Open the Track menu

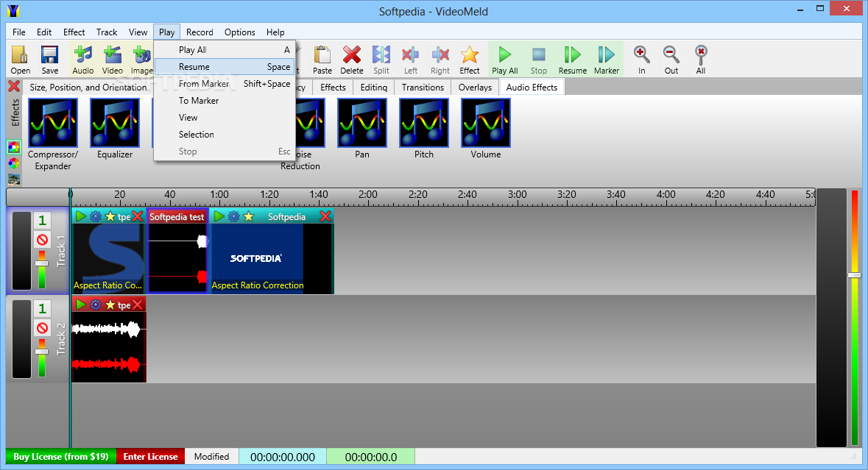pyautogui.click(x=107, y=32)
